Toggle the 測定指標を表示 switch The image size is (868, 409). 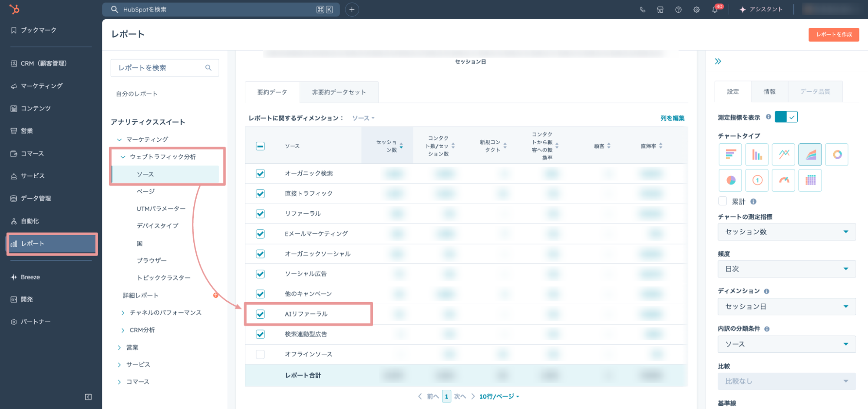(x=786, y=117)
